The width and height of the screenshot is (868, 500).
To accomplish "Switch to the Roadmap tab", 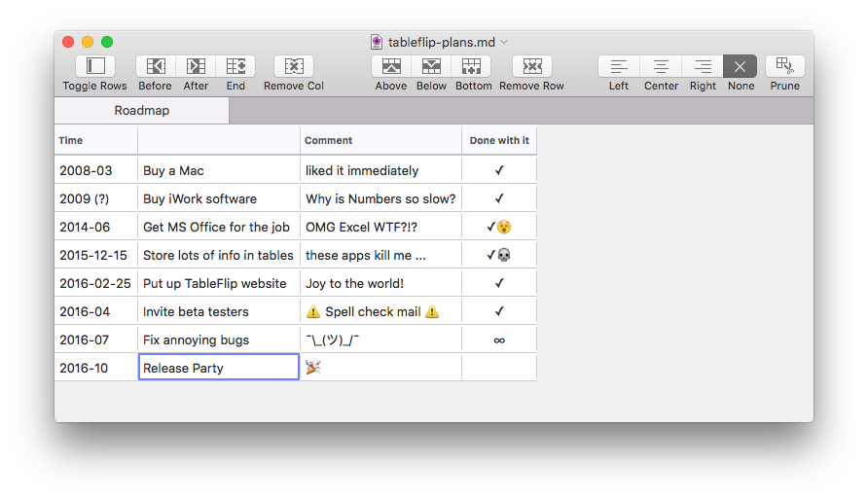I will 142,110.
